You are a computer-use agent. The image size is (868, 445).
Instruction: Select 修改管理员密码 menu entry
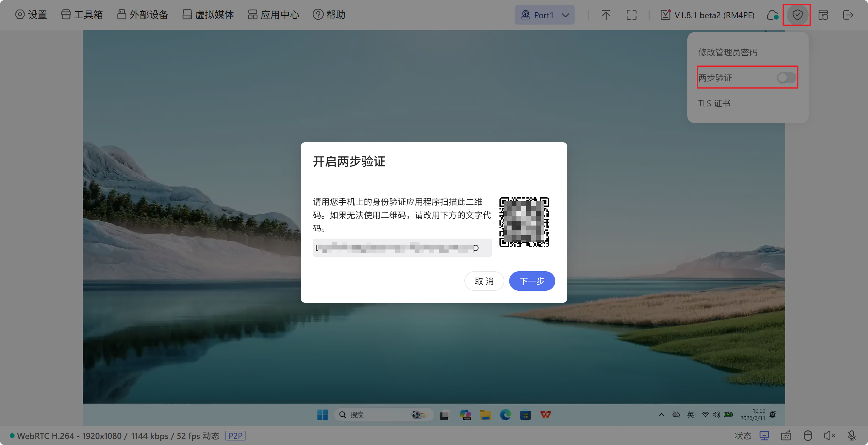click(x=728, y=52)
